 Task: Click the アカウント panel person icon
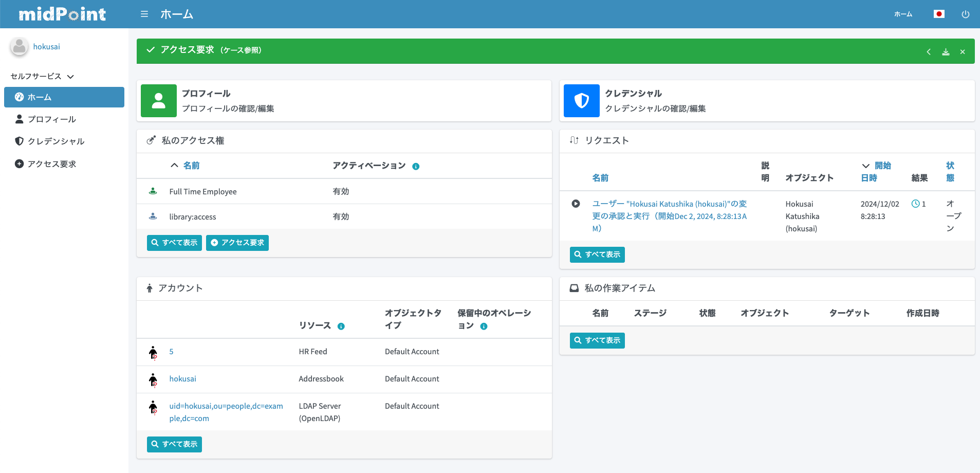150,288
